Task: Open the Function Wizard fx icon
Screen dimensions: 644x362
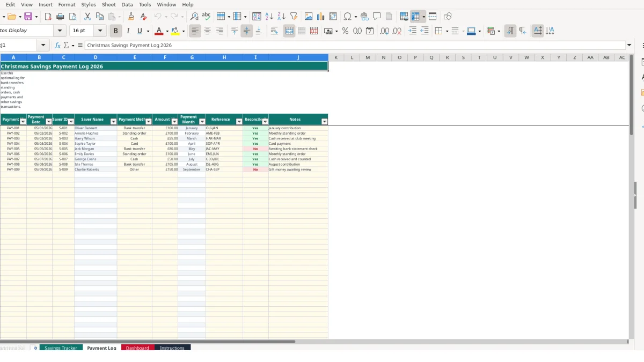Action: pos(57,46)
